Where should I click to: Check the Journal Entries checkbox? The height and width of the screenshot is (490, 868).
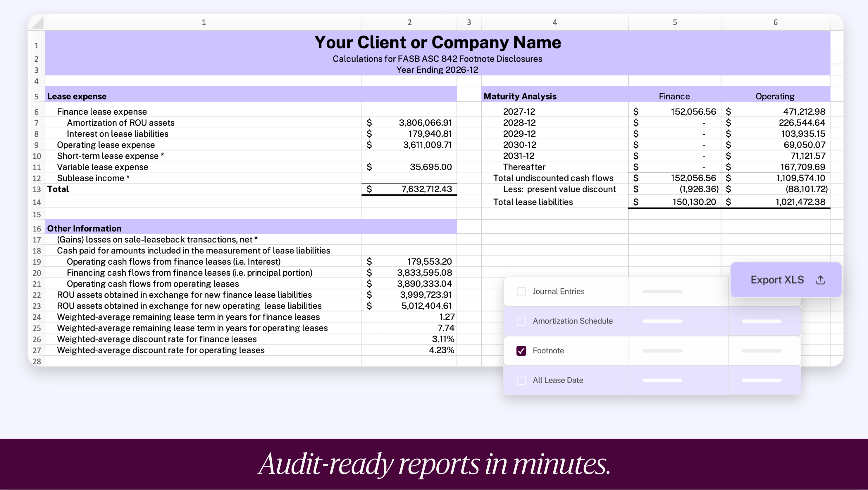tap(521, 291)
